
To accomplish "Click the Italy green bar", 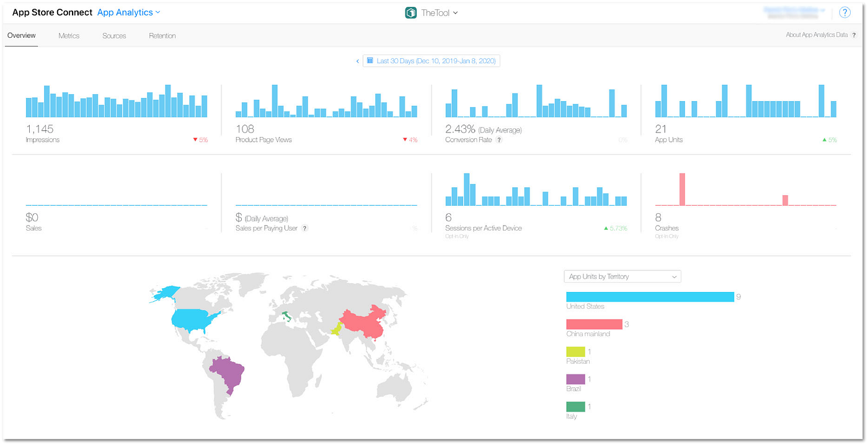I will pyautogui.click(x=575, y=407).
